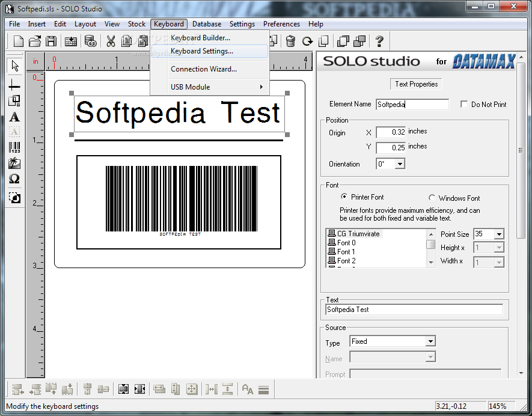This screenshot has height=416, width=532.
Task: Tick the Do Not Print checkbox
Action: point(464,104)
